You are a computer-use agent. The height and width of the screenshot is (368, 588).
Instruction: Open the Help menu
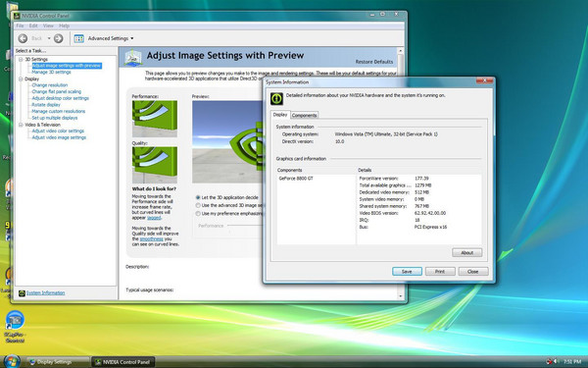click(64, 26)
